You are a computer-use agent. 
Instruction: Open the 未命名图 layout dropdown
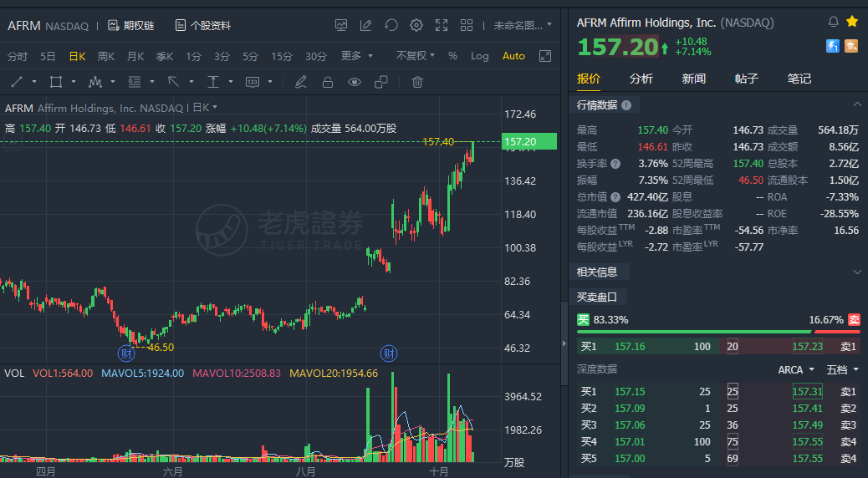(x=523, y=25)
